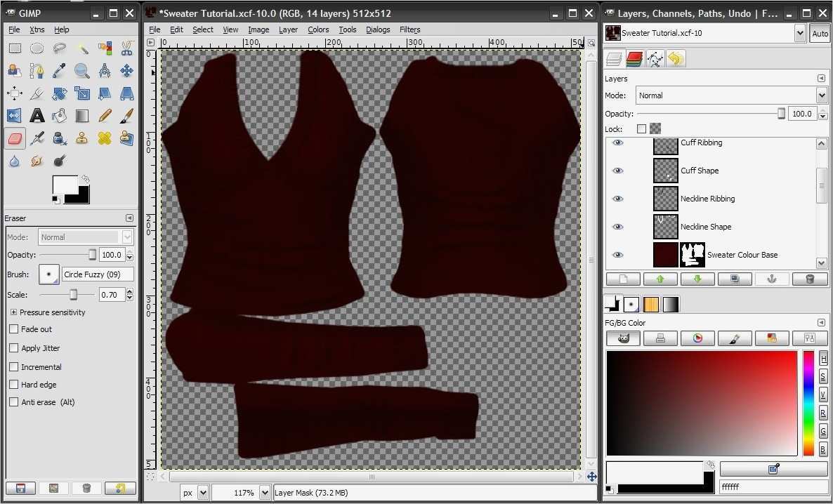Image resolution: width=833 pixels, height=504 pixels.
Task: Switch to the Channels tab
Action: tap(634, 59)
